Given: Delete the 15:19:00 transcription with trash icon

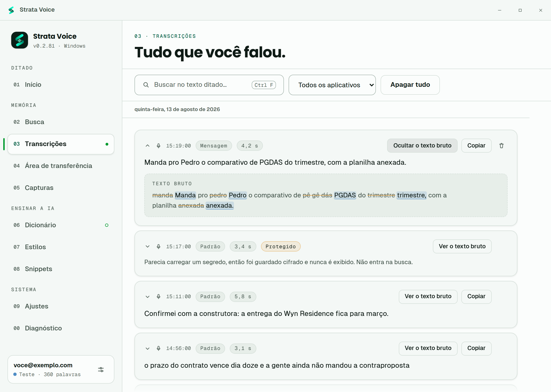Looking at the screenshot, I should 502,146.
